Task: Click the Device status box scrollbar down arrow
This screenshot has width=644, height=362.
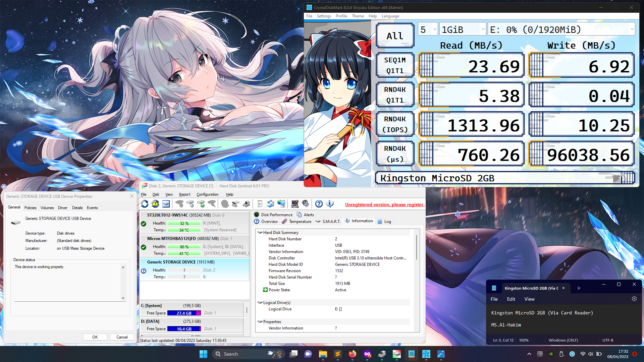Action: point(123,298)
